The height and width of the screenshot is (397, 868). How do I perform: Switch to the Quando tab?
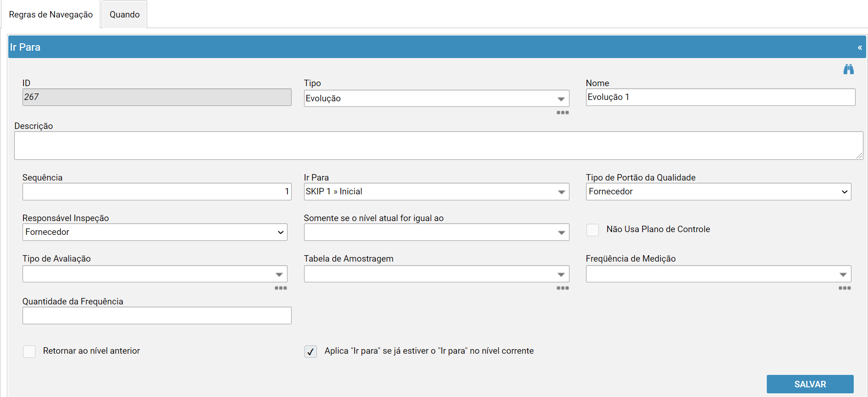(x=124, y=15)
